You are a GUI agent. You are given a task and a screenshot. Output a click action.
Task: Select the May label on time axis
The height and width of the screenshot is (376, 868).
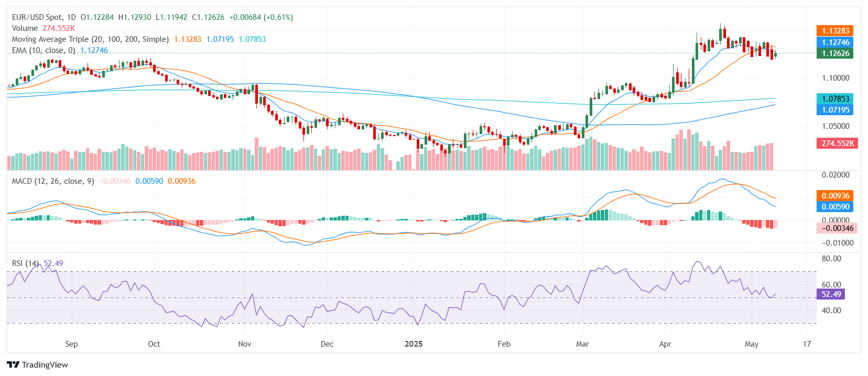pos(752,344)
